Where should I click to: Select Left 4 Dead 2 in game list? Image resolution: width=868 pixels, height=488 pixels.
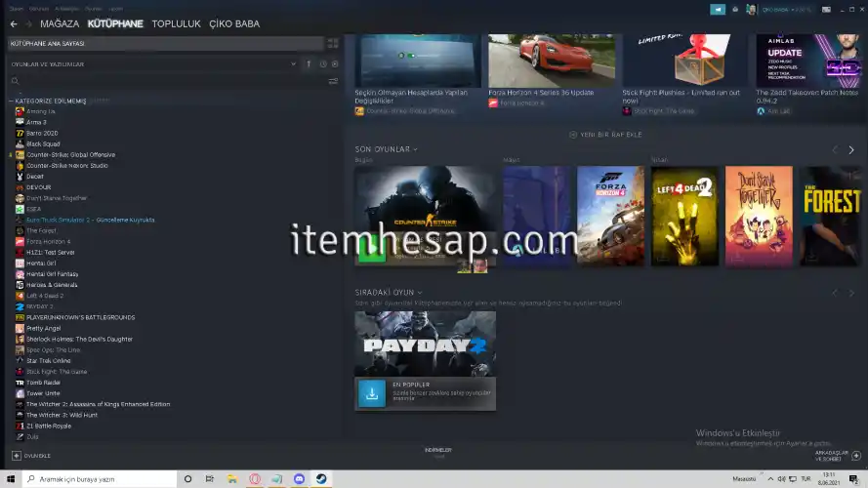(x=45, y=296)
